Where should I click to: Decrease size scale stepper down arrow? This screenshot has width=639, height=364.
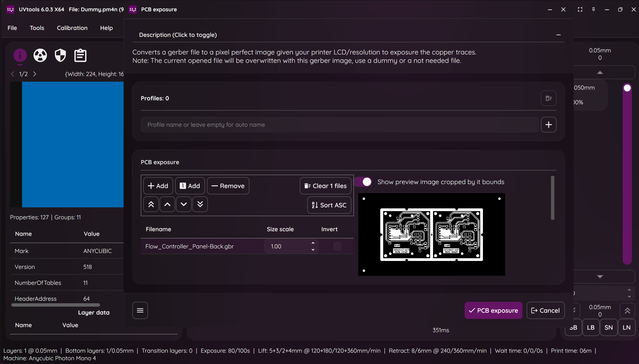pyautogui.click(x=313, y=250)
